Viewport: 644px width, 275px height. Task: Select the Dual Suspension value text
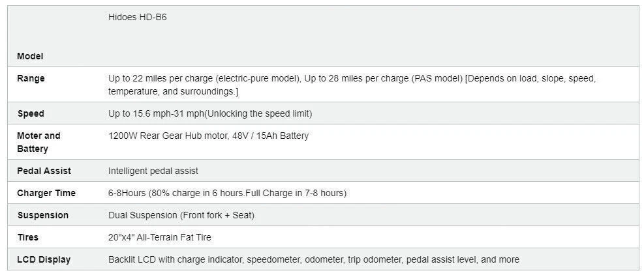[181, 215]
